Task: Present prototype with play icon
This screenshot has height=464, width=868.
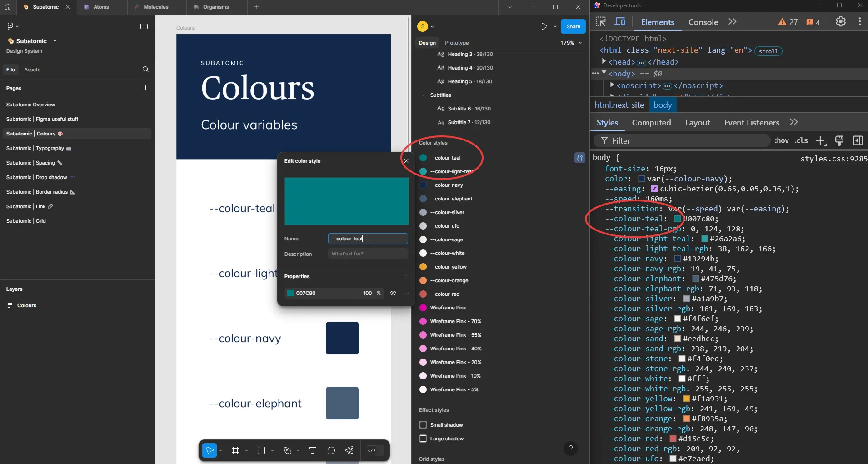Action: pyautogui.click(x=544, y=26)
